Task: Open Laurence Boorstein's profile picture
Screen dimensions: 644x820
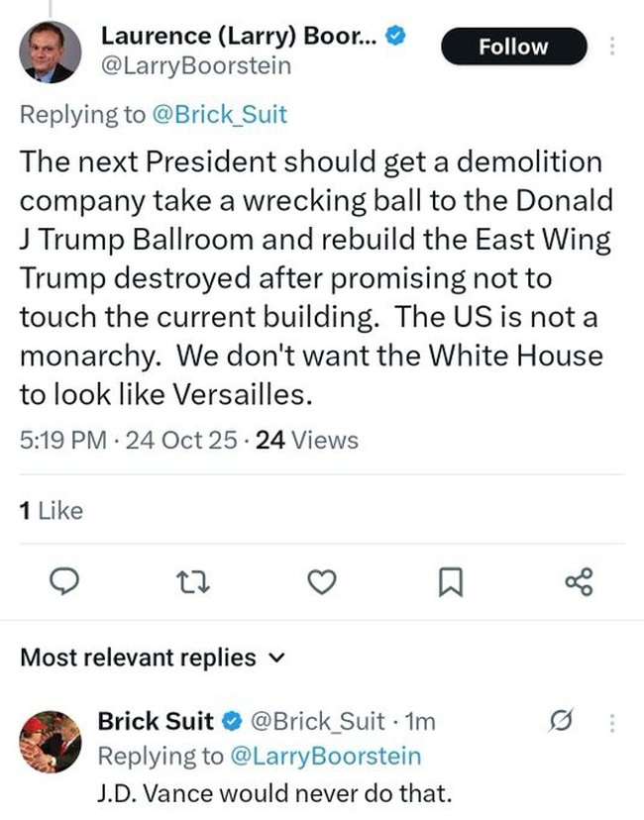Action: point(50,51)
